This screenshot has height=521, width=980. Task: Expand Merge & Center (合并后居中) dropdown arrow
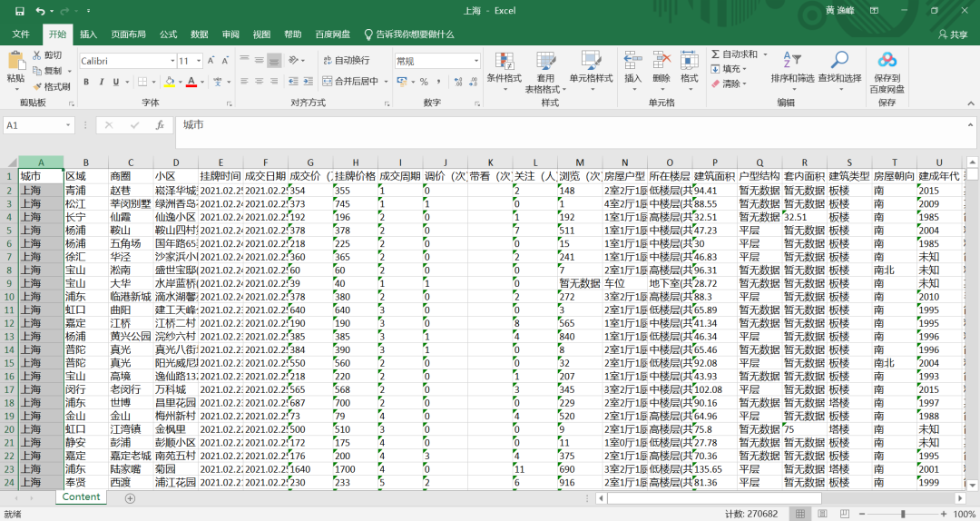coord(386,82)
